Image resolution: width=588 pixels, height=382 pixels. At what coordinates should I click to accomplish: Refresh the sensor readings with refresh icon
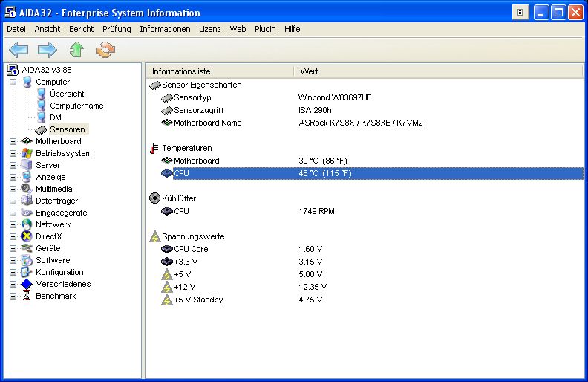[x=105, y=50]
